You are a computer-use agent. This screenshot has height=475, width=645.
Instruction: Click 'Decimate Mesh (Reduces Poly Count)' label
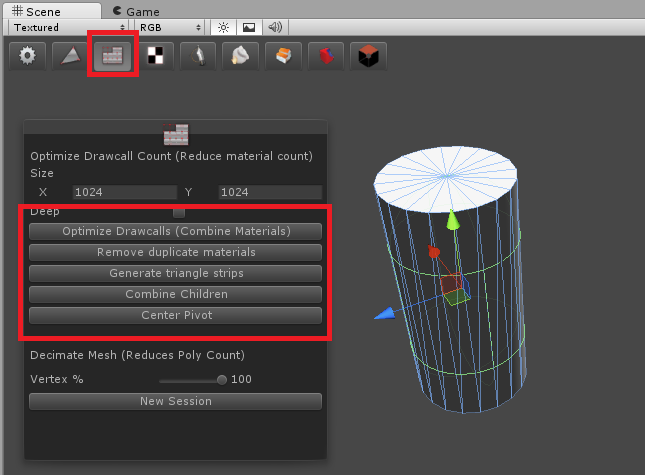click(x=137, y=355)
